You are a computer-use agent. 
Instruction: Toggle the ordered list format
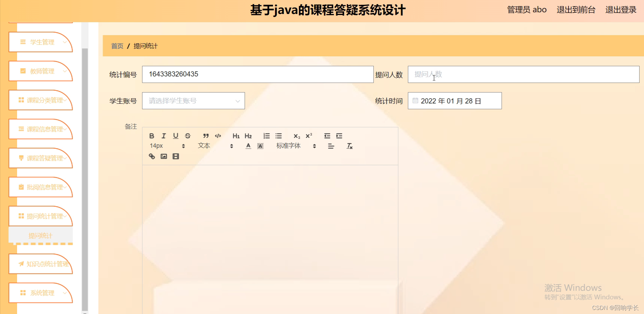pos(266,135)
